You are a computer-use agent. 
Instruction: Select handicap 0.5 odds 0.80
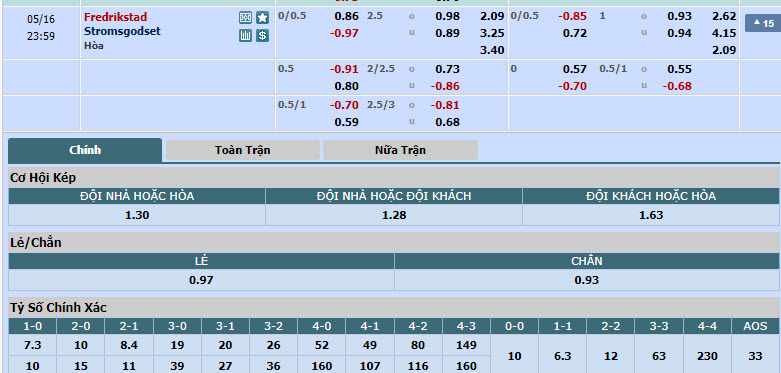pyautogui.click(x=346, y=86)
